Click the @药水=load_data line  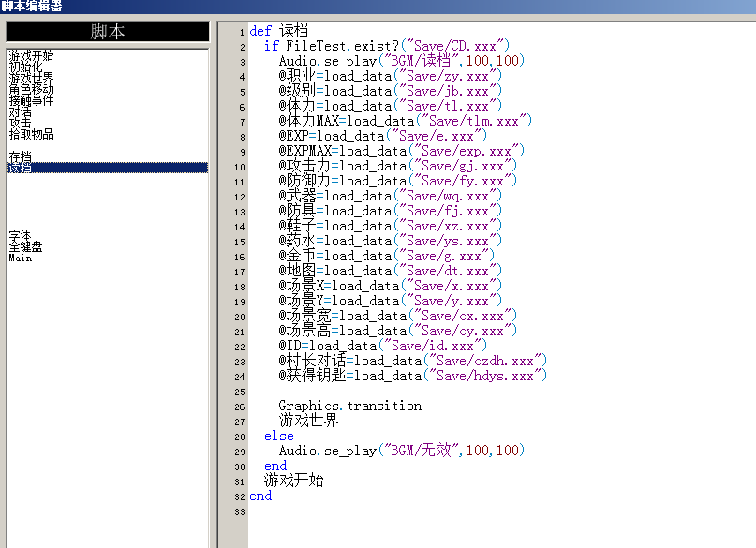pyautogui.click(x=390, y=241)
